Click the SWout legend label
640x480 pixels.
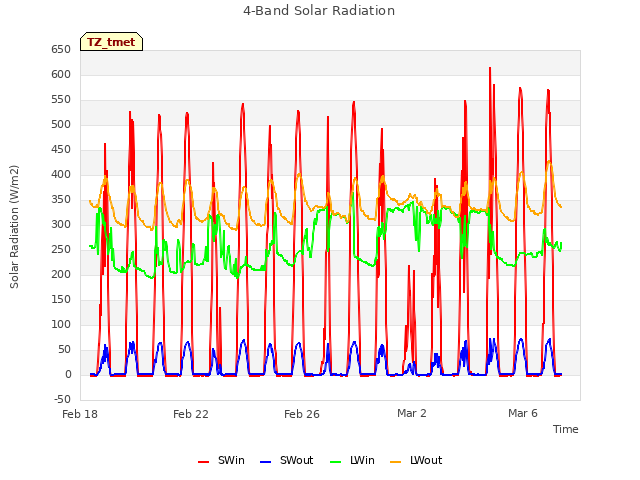point(296,460)
